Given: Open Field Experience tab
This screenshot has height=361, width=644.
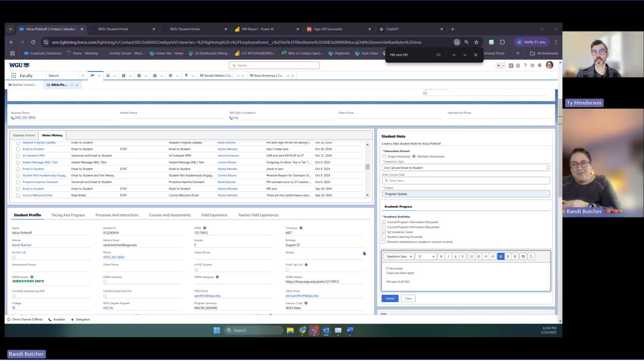Looking at the screenshot, I should tap(214, 215).
